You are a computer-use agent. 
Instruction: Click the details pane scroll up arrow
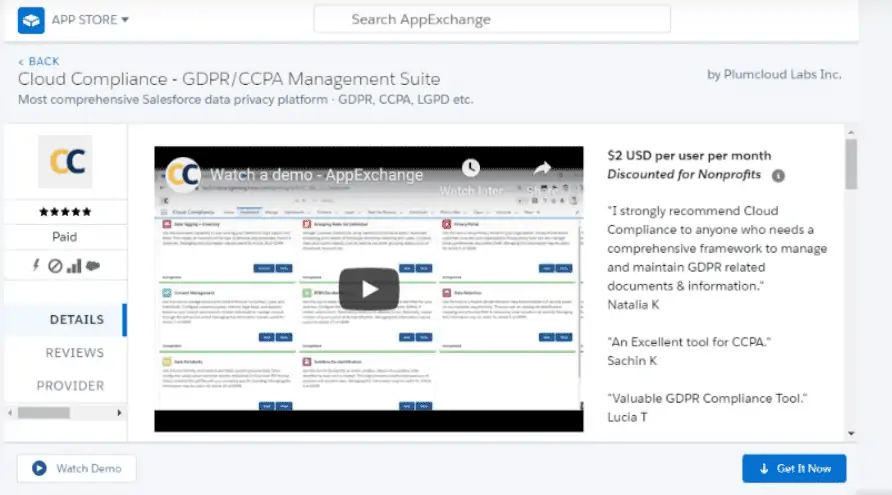pos(851,132)
